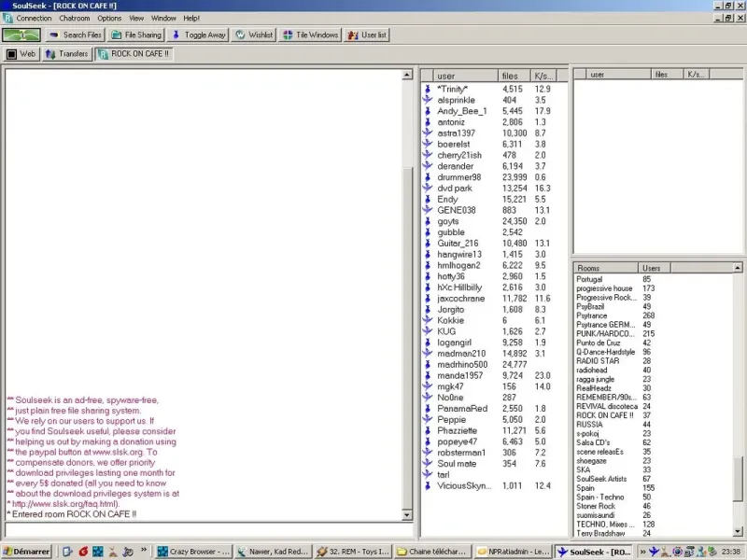Sort rooms list by Users column
The width and height of the screenshot is (747, 560).
655,268
